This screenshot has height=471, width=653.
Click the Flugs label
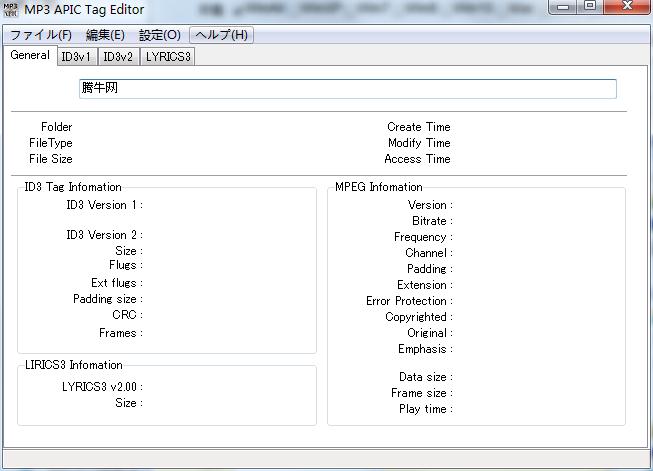point(126,265)
